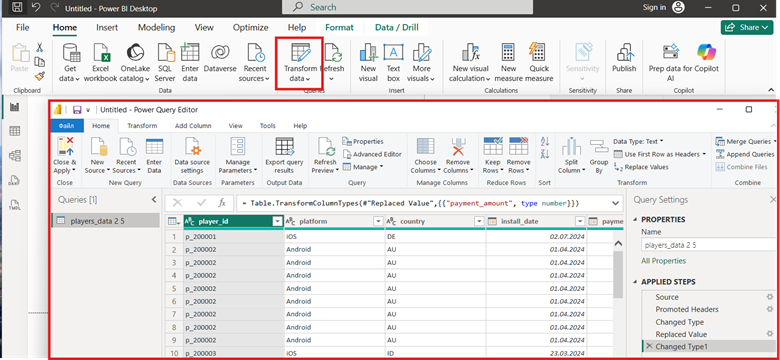Open Merge Queries dropdown
This screenshot has height=360, width=780.
[x=744, y=142]
